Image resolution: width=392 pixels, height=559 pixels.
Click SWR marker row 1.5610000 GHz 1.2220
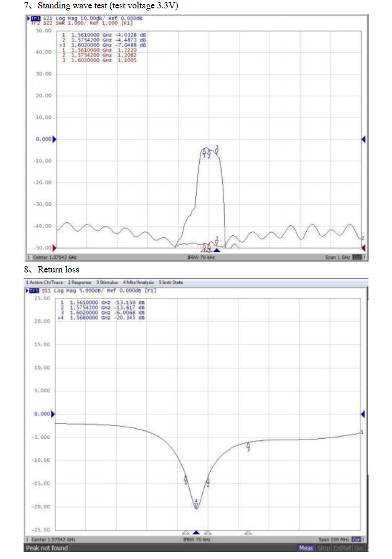click(x=99, y=50)
